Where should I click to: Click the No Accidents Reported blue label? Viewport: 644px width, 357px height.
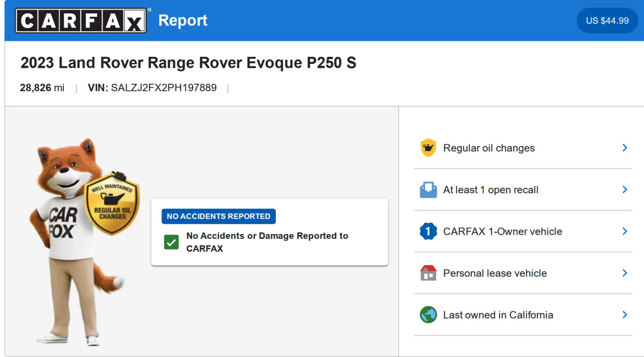(218, 216)
